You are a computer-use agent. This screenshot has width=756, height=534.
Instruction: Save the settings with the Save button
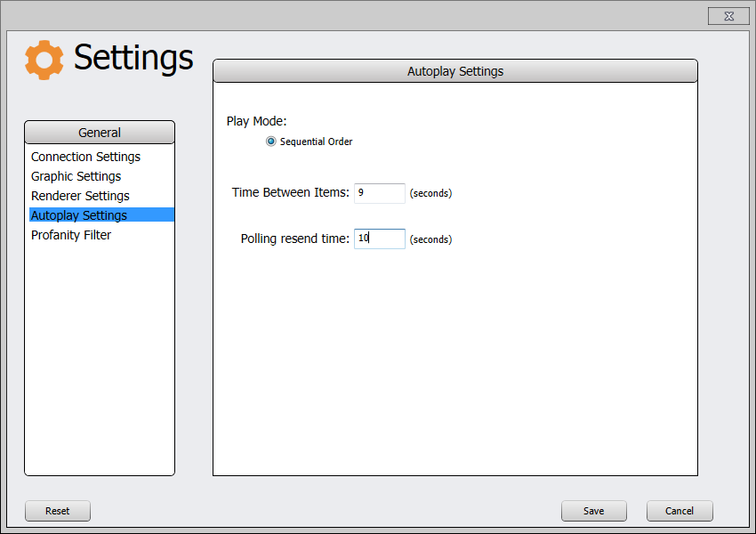coord(593,511)
